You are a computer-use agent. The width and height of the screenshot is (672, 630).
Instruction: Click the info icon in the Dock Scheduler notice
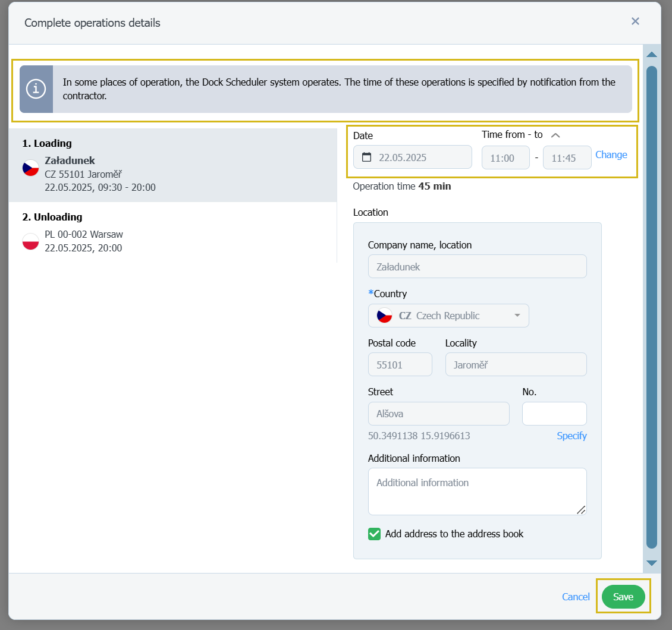click(36, 89)
